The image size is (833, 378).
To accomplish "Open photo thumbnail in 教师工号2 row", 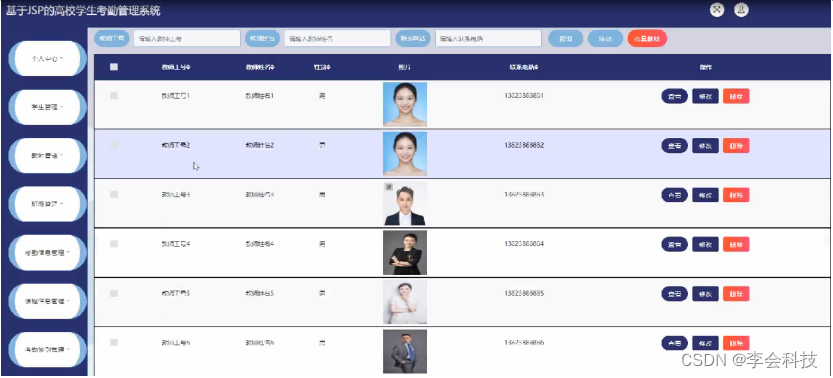I will pyautogui.click(x=405, y=153).
